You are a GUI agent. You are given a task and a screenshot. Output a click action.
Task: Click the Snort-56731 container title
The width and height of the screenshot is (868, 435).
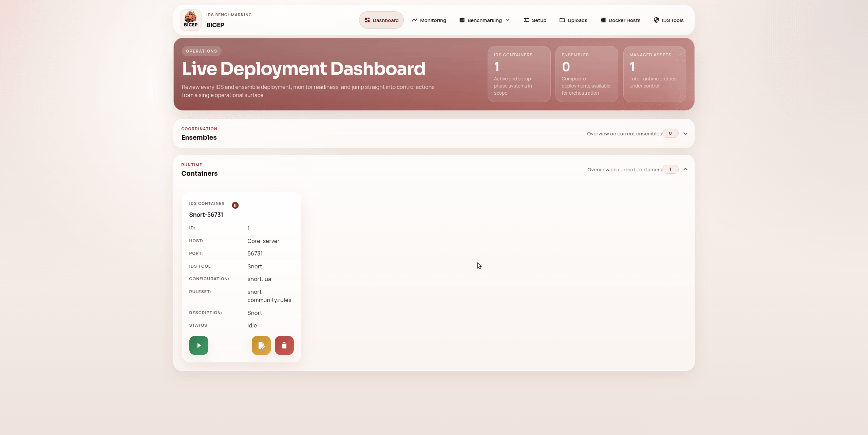coord(206,215)
